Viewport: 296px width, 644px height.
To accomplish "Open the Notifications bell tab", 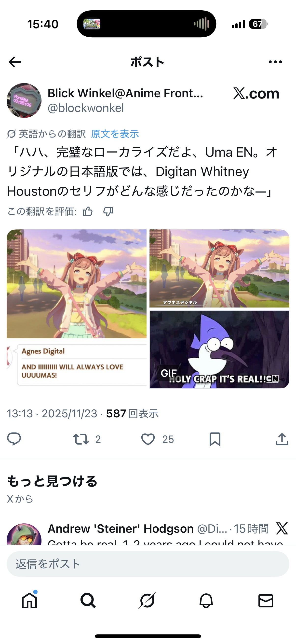I will point(206,601).
